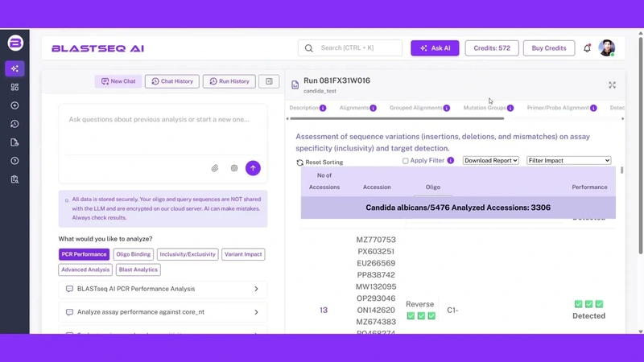Enable the Apply Filter checkbox
644x362 pixels.
(x=406, y=161)
